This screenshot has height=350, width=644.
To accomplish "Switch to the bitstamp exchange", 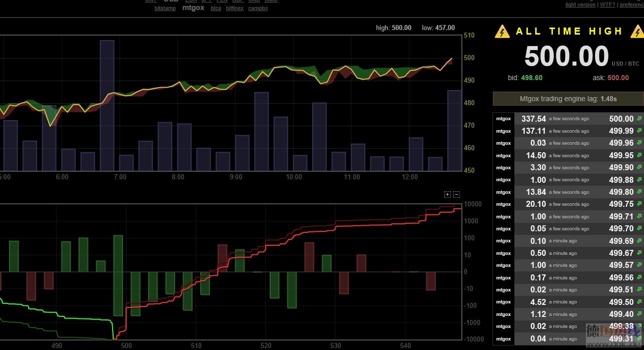I will (165, 9).
